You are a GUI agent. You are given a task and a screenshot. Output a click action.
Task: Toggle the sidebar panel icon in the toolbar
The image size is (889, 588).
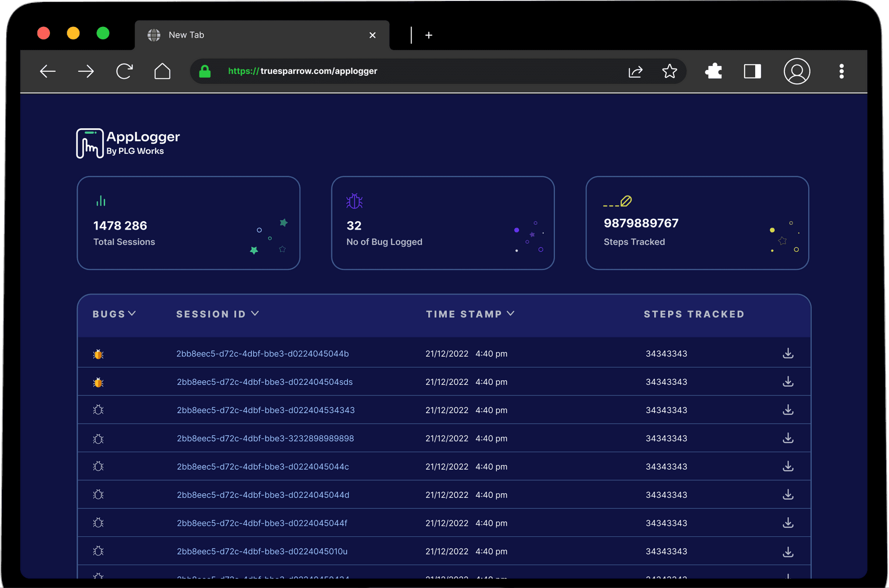click(x=752, y=71)
